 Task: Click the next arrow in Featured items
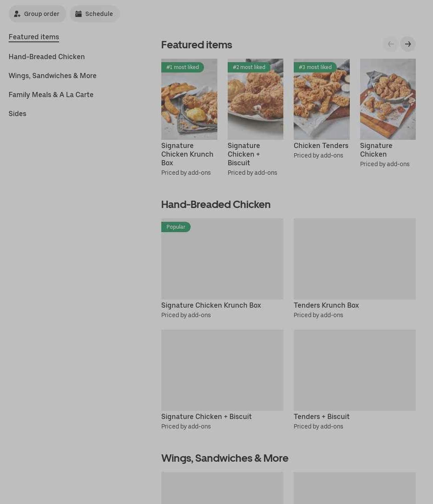click(x=408, y=44)
